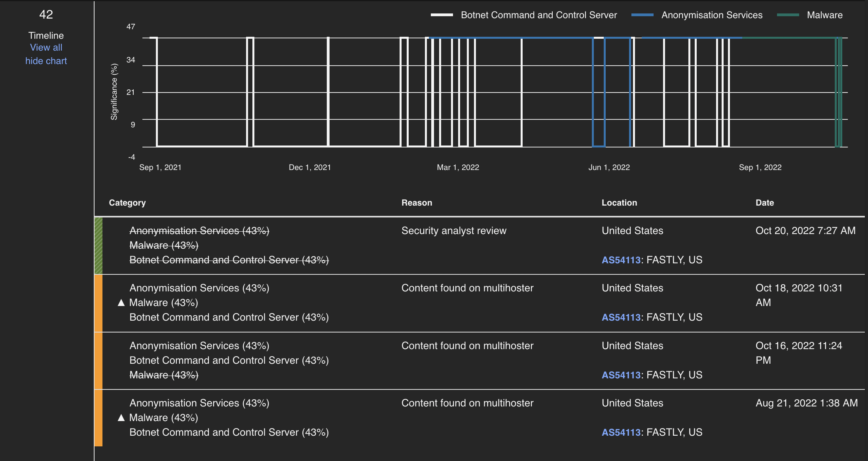Toggle Botnet Command and Control Server legend

[538, 15]
